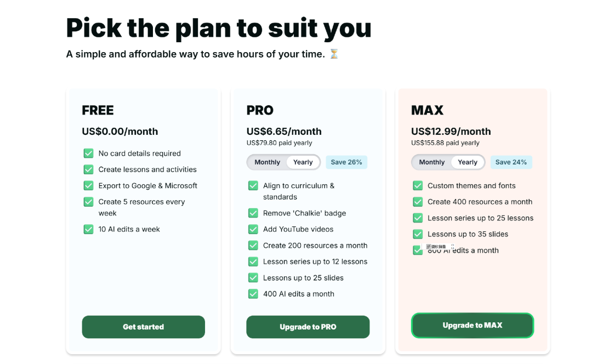Click checkmark icon beside 'No card details required'
Image resolution: width=592 pixels, height=364 pixels.
[x=88, y=153]
